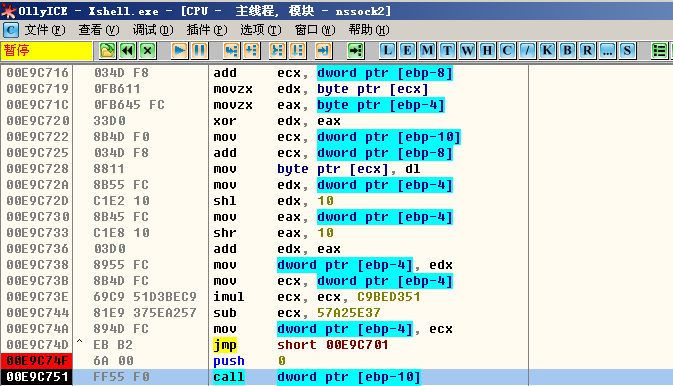Select shr eax, 10 instruction
This screenshot has height=386, width=673.
tap(273, 233)
